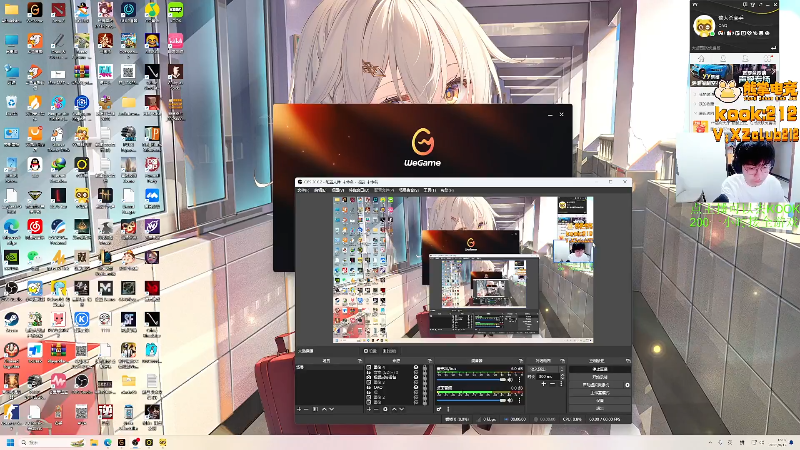The width and height of the screenshot is (800, 450).
Task: Toggle lock on the second source row
Action: [x=425, y=372]
